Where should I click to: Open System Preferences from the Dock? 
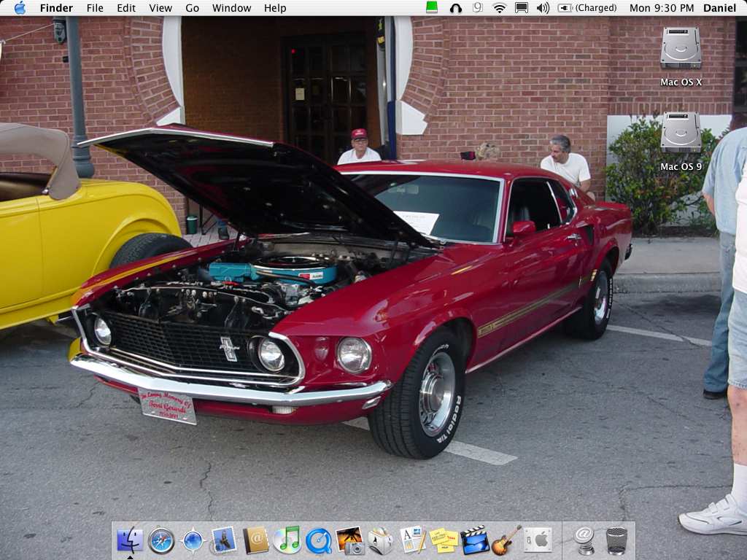[538, 540]
